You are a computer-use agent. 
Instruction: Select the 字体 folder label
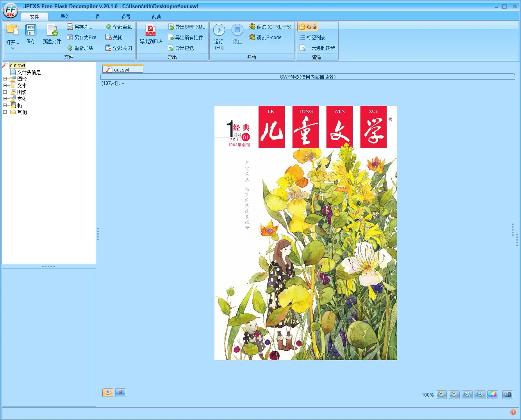(22, 99)
